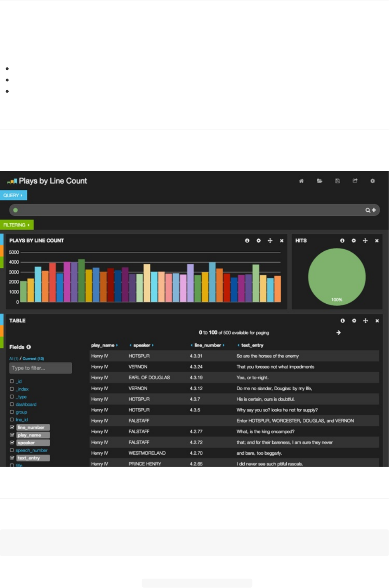Go to next page of table results
This screenshot has height=588, width=389.
[338, 333]
